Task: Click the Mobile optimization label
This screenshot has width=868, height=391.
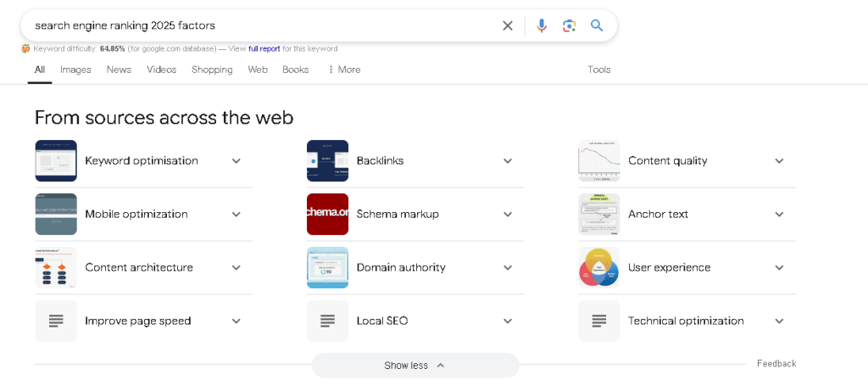Action: (136, 215)
